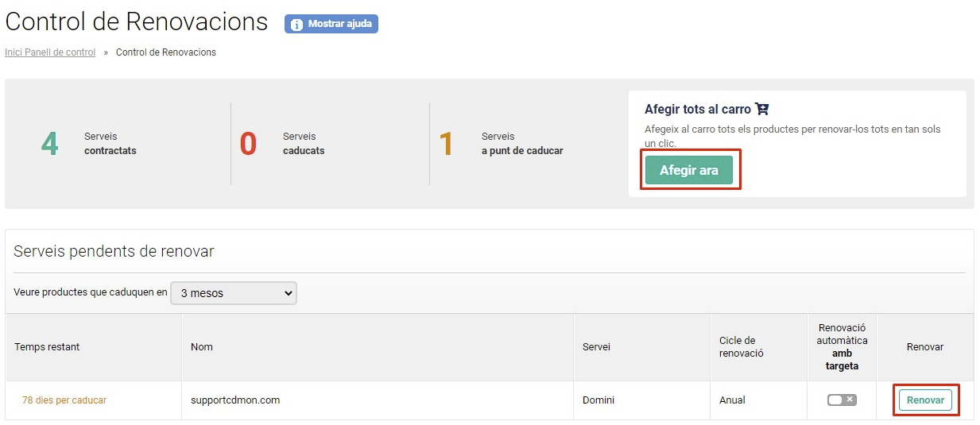Viewport: 980px width, 425px height.
Task: Click the Temps restant column header
Action: click(47, 347)
